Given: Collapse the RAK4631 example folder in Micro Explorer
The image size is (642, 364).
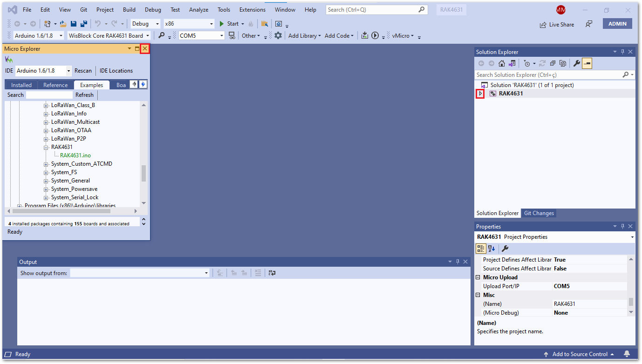Looking at the screenshot, I should pos(46,147).
